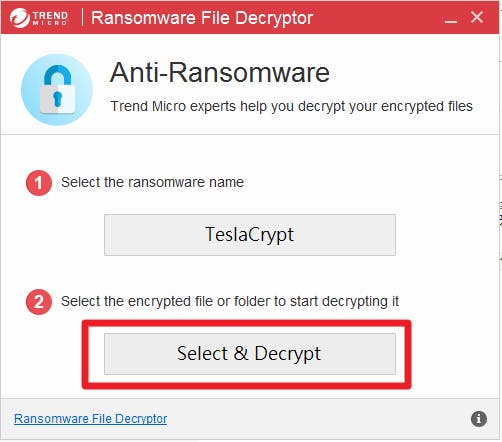Click the gray footer bar empty area
The height and width of the screenshot is (442, 502).
(x=317, y=419)
